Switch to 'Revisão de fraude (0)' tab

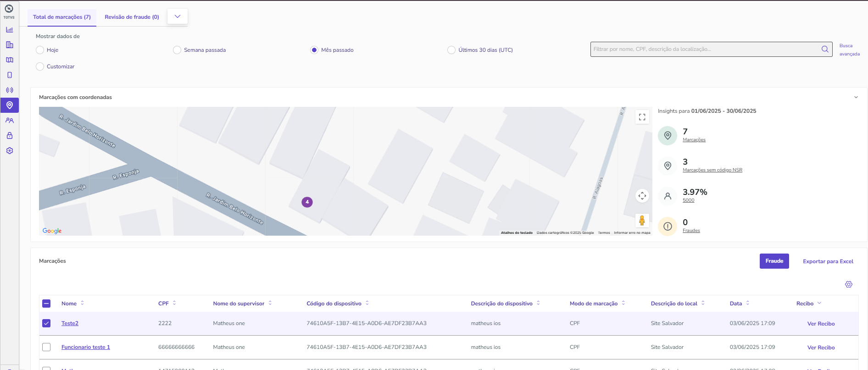132,17
